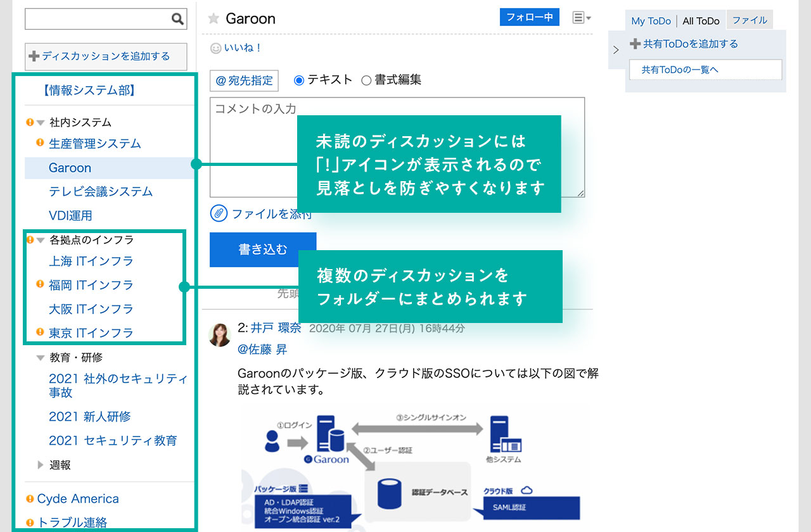
Task: Open 井戸 環奈 user profile link
Action: 276,328
